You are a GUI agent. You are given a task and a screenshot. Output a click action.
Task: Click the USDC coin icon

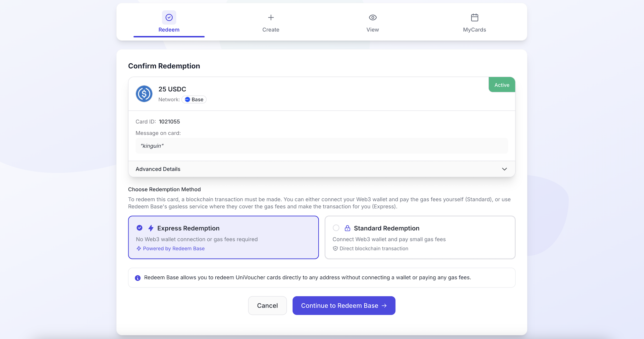tap(144, 94)
